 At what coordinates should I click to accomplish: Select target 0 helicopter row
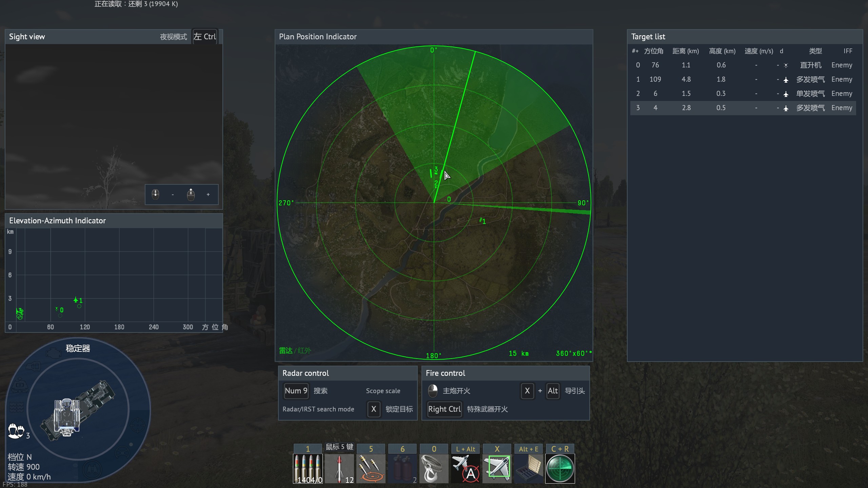tap(743, 65)
